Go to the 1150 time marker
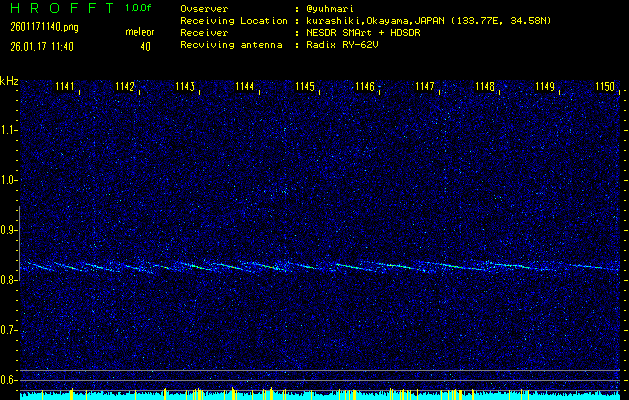This screenshot has width=629, height=400. click(605, 87)
